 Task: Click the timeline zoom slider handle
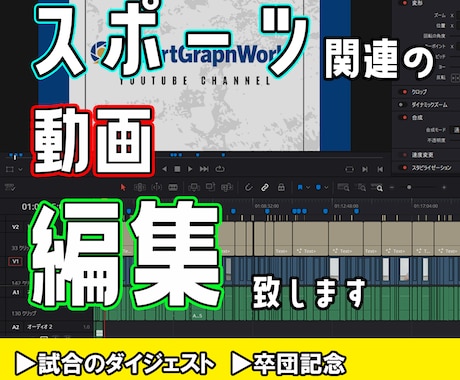pyautogui.click(x=409, y=187)
